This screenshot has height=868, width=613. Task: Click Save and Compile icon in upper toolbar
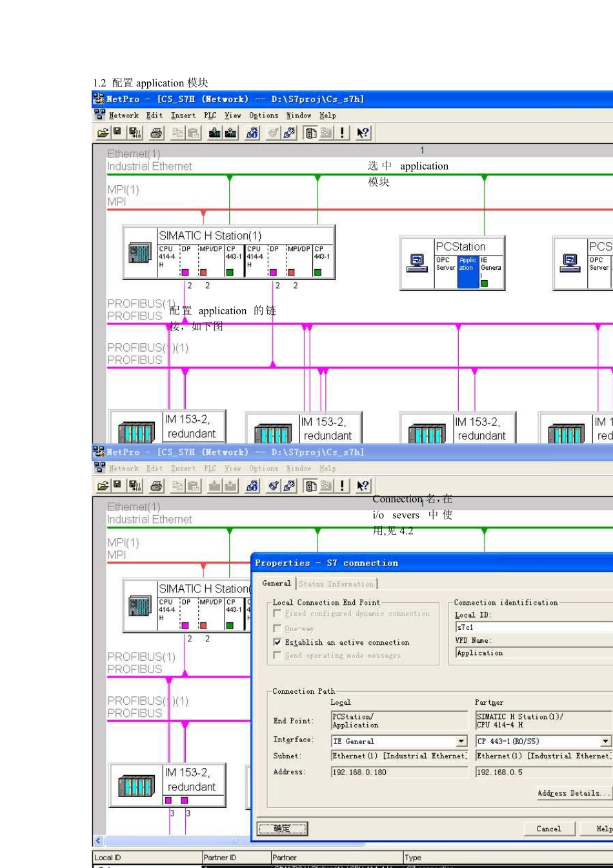pyautogui.click(x=135, y=133)
